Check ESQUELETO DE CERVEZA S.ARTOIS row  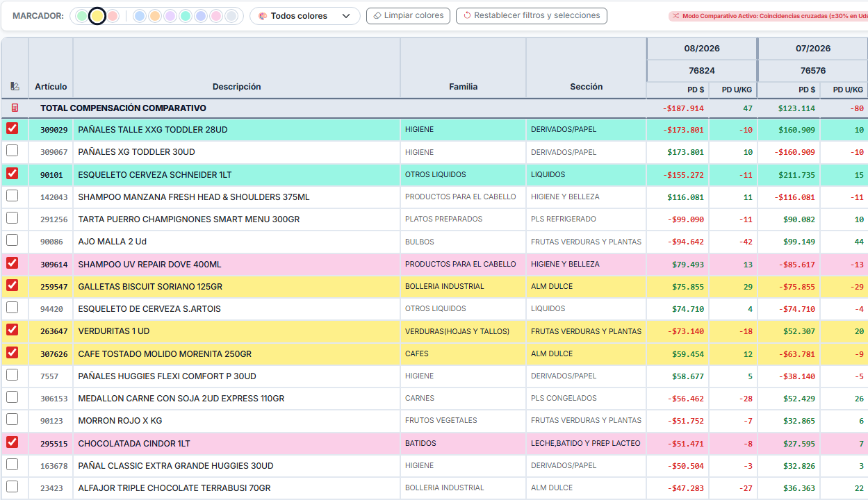coord(13,308)
